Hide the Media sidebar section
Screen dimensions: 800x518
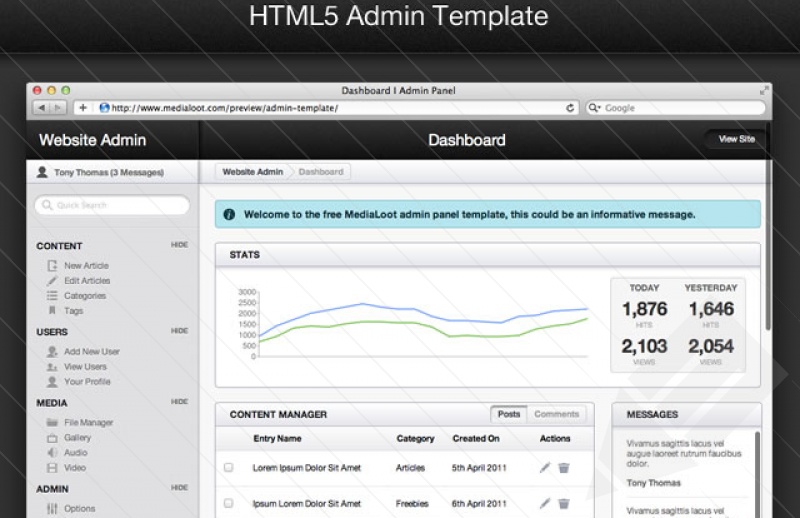tap(179, 402)
